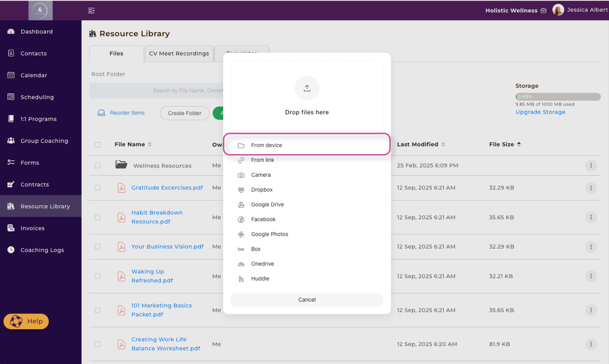Viewport: 609px width, 364px height.
Task: Sort by the File Size column arrow
Action: (x=519, y=144)
